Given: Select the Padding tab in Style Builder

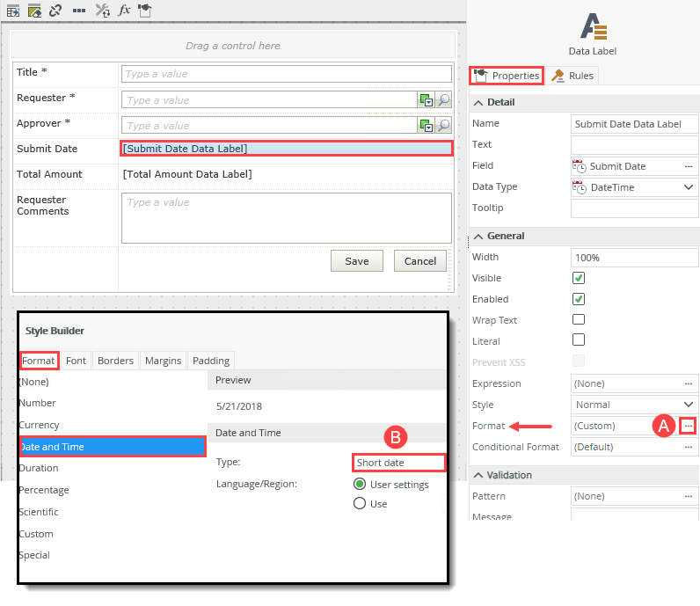Looking at the screenshot, I should [x=211, y=361].
